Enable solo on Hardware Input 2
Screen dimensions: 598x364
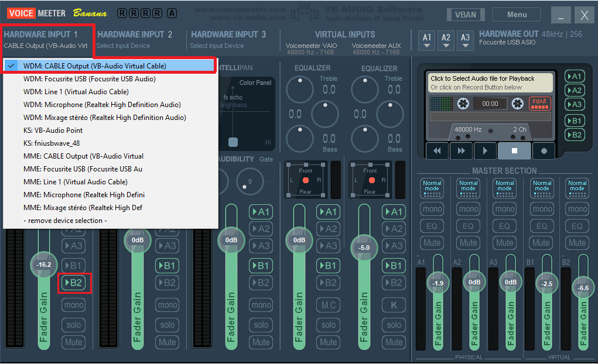[x=167, y=325]
